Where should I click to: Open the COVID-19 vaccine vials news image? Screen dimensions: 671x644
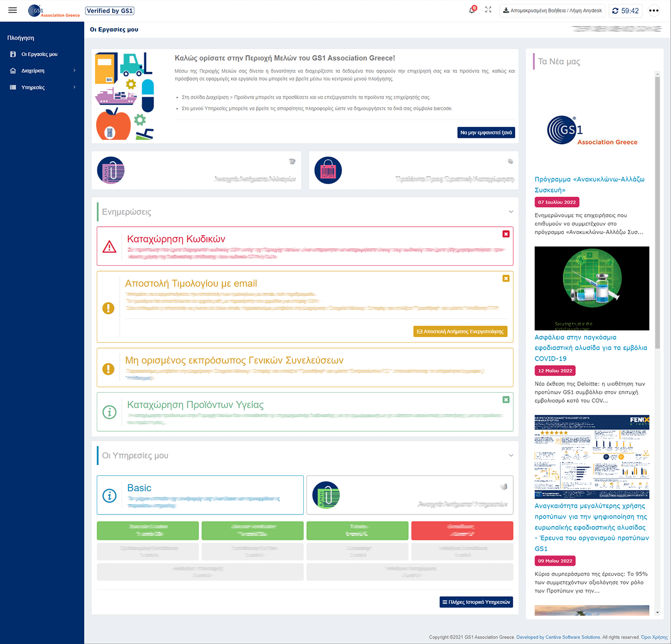592,288
